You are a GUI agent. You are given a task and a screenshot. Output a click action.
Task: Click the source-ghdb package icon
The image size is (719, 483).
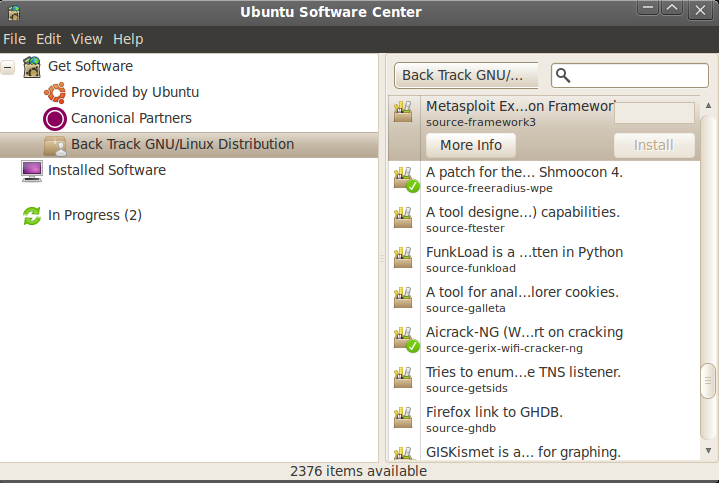click(x=403, y=418)
